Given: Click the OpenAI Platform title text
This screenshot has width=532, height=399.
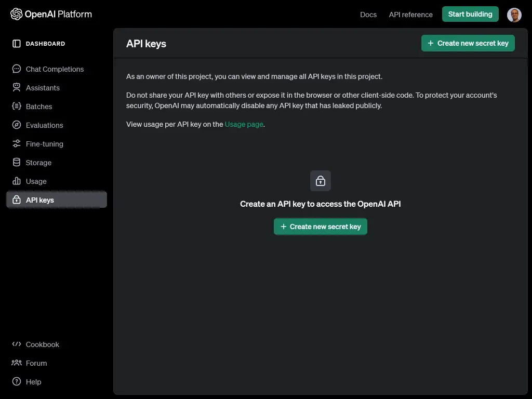Looking at the screenshot, I should click(58, 14).
